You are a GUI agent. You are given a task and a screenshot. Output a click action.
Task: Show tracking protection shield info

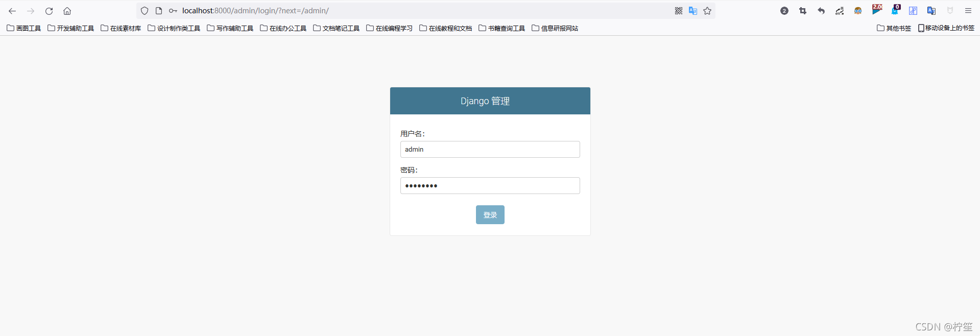[145, 11]
